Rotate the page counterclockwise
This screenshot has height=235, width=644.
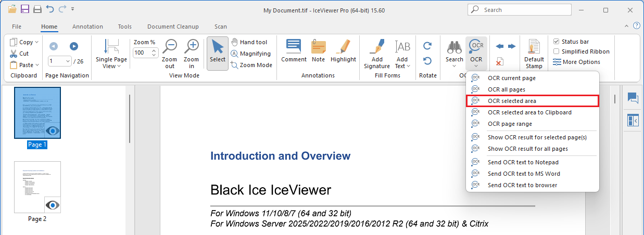click(x=427, y=61)
